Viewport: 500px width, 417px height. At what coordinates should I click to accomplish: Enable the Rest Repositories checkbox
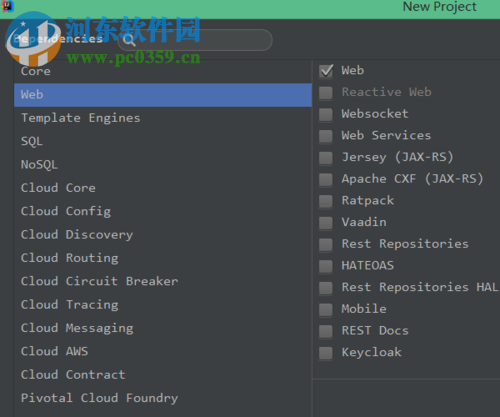click(326, 244)
